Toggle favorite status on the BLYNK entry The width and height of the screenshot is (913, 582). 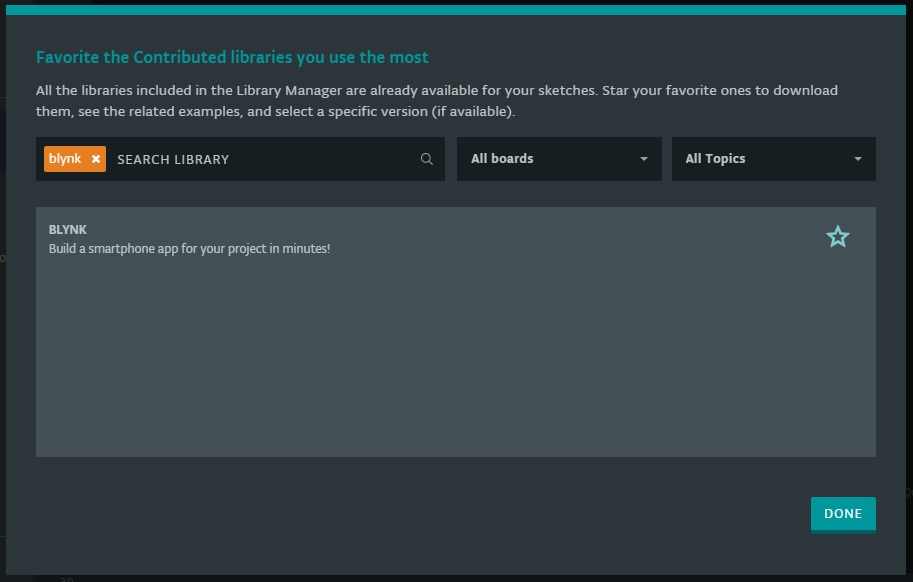click(837, 236)
